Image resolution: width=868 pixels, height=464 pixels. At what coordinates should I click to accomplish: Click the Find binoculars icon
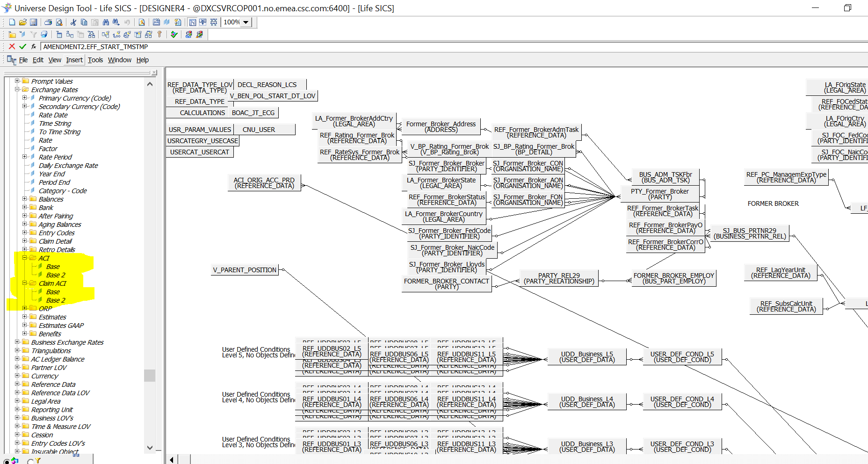106,22
